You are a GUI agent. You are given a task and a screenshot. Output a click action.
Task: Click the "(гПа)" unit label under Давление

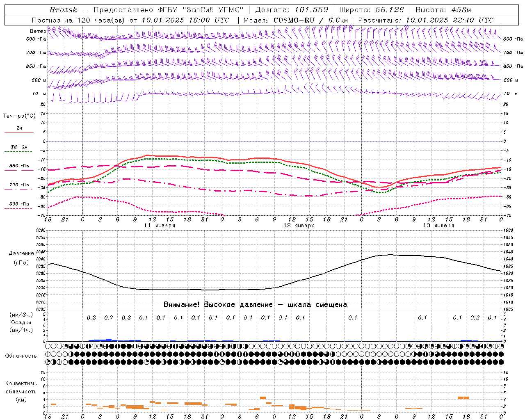[x=21, y=263]
